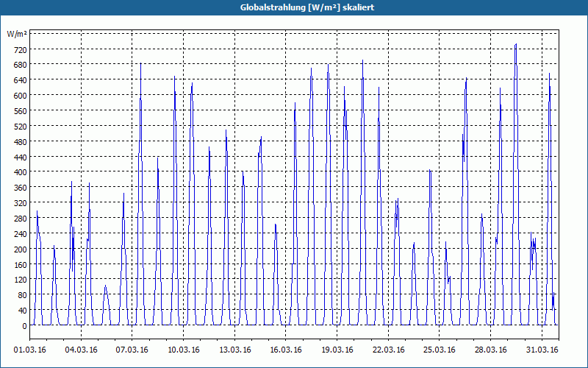The height and width of the screenshot is (368, 588).
Task: Click the 16.03.16 date label
Action: (286, 350)
